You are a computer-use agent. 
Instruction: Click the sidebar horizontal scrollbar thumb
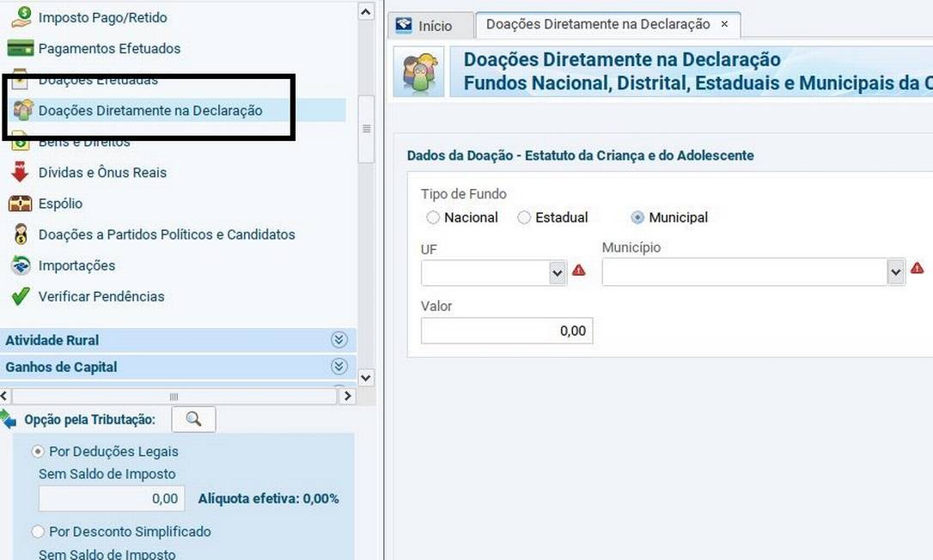[x=174, y=396]
